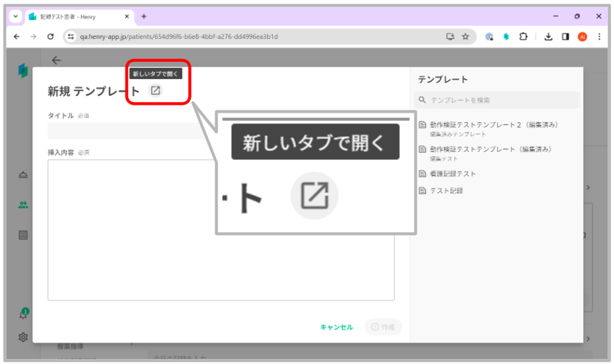Open the browser extensions puzzle icon

point(523,37)
